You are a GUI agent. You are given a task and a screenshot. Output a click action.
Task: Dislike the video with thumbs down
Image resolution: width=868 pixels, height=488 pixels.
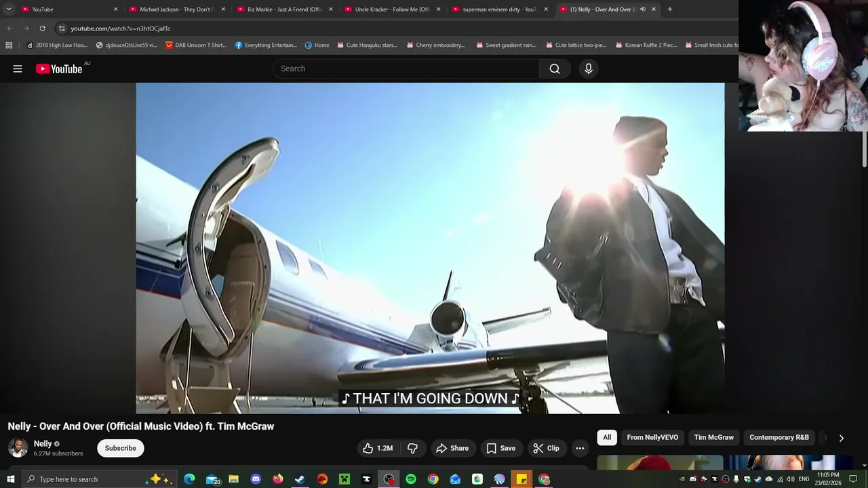pos(412,448)
